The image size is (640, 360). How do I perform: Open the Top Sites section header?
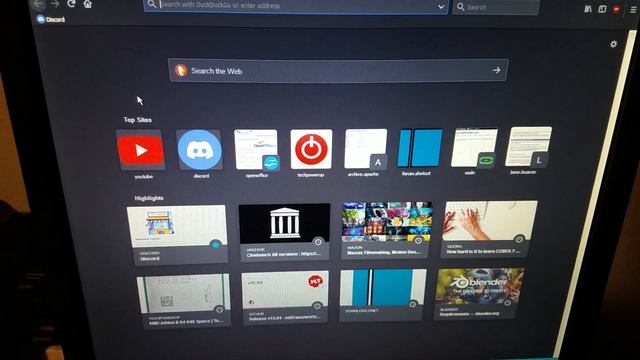coord(138,120)
